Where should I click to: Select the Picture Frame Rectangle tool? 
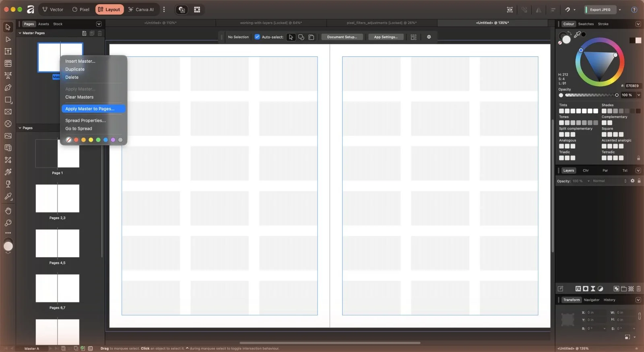click(x=8, y=111)
